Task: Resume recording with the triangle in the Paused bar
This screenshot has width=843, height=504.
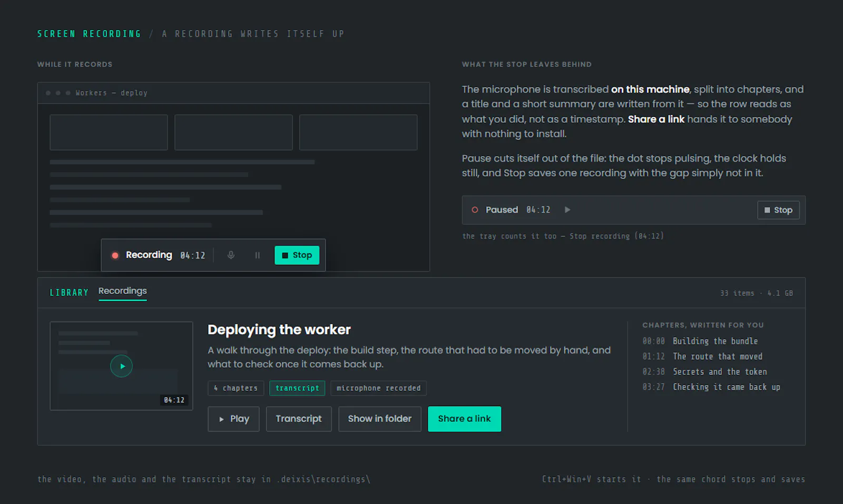Action: (567, 210)
